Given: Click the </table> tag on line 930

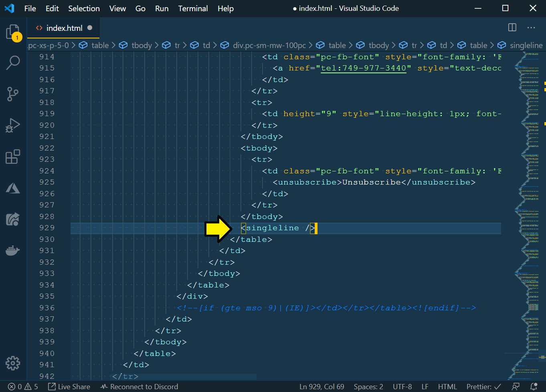Looking at the screenshot, I should click(x=251, y=239).
